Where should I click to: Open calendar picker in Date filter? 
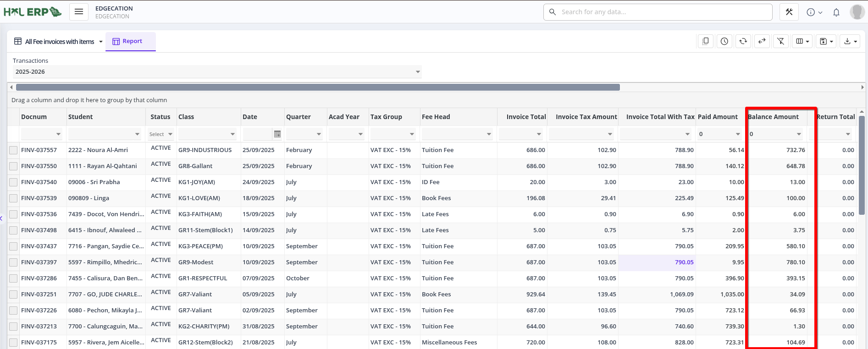[x=277, y=134]
